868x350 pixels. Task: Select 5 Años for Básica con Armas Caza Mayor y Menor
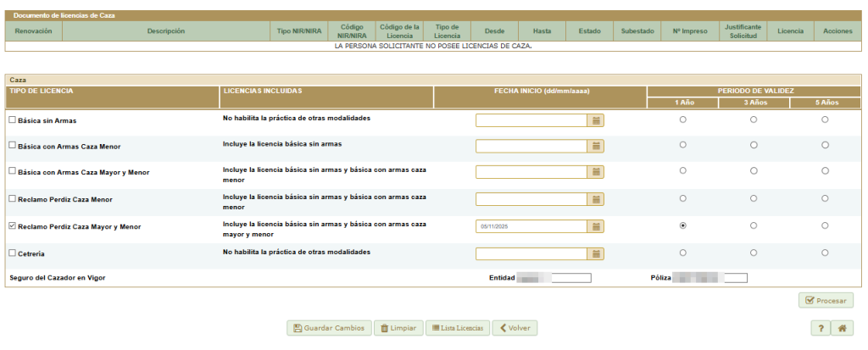[825, 170]
